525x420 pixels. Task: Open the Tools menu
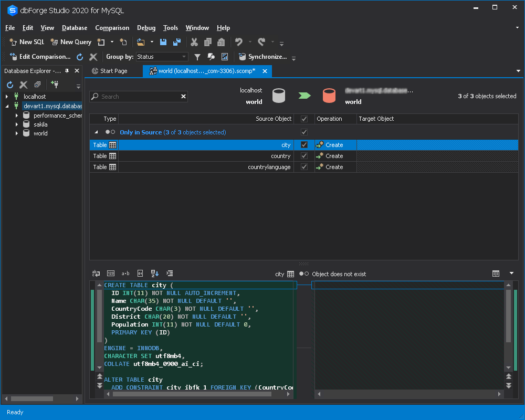[171, 28]
